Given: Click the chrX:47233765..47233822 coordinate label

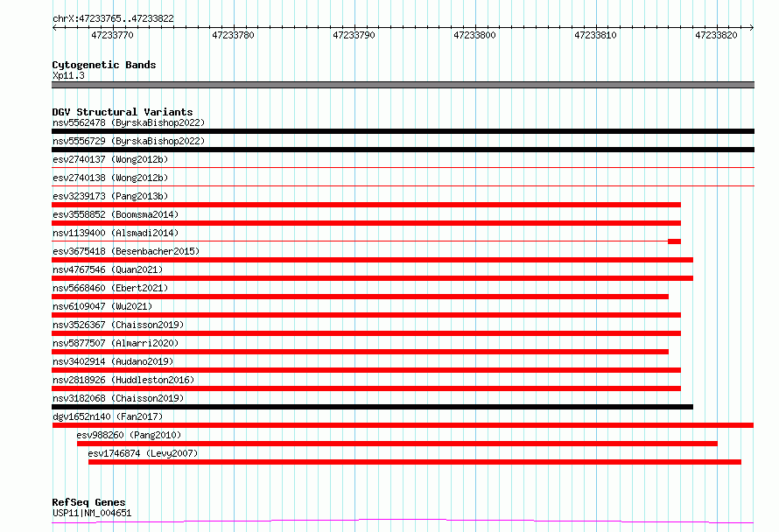Looking at the screenshot, I should coord(113,18).
